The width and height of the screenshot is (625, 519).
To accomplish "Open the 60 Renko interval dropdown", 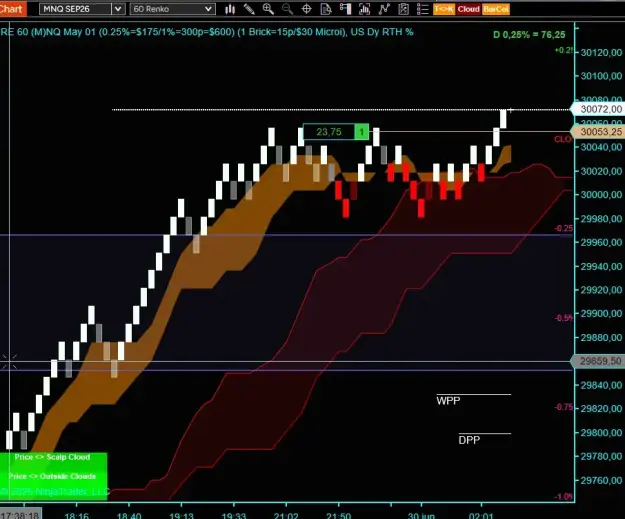I will coord(173,9).
